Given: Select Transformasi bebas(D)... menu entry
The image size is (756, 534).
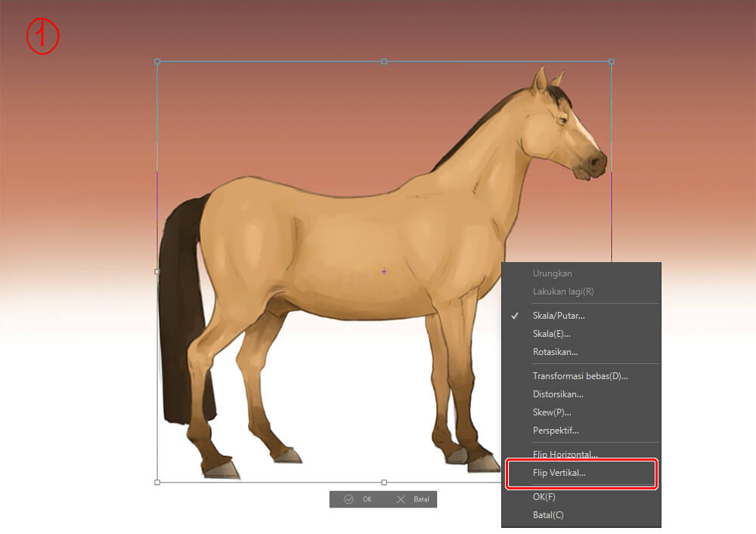Looking at the screenshot, I should [x=580, y=376].
